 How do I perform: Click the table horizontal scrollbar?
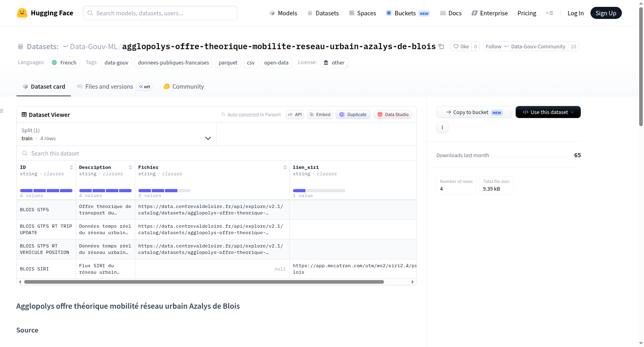[204, 282]
